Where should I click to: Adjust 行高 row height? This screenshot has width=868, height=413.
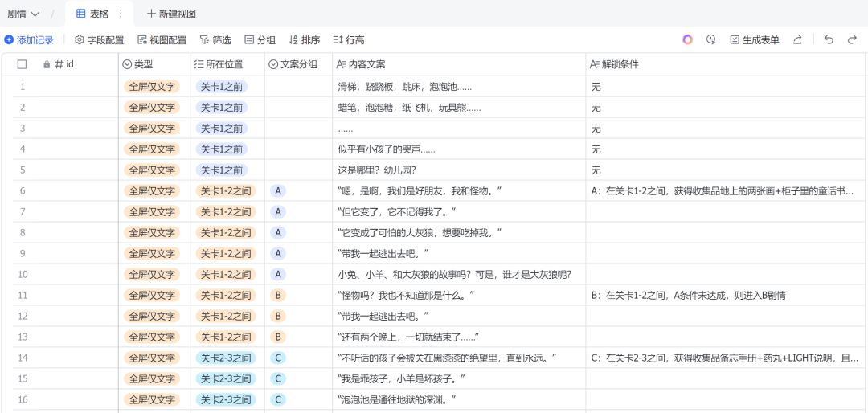[349, 40]
